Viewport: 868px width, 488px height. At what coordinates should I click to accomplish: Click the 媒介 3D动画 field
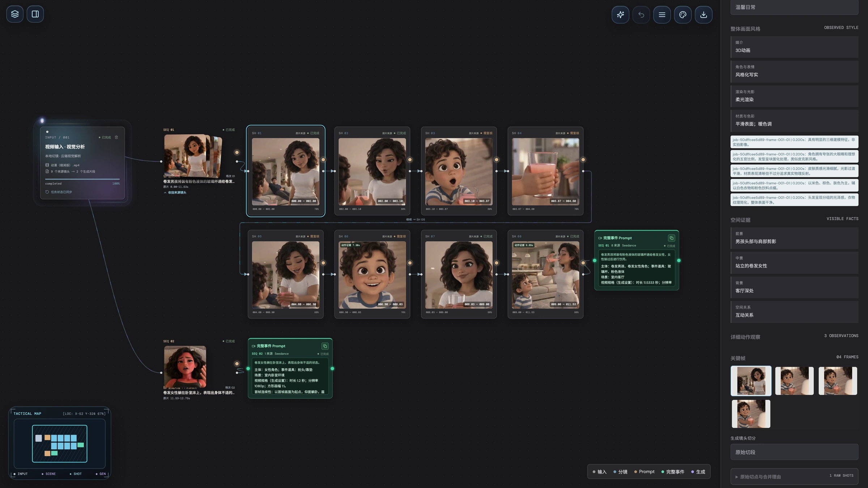794,47
